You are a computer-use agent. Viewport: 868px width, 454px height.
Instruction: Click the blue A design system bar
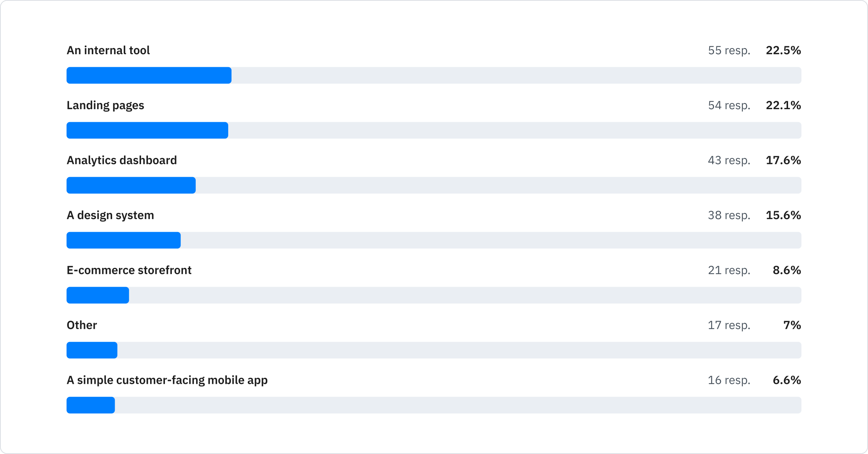[x=123, y=240]
